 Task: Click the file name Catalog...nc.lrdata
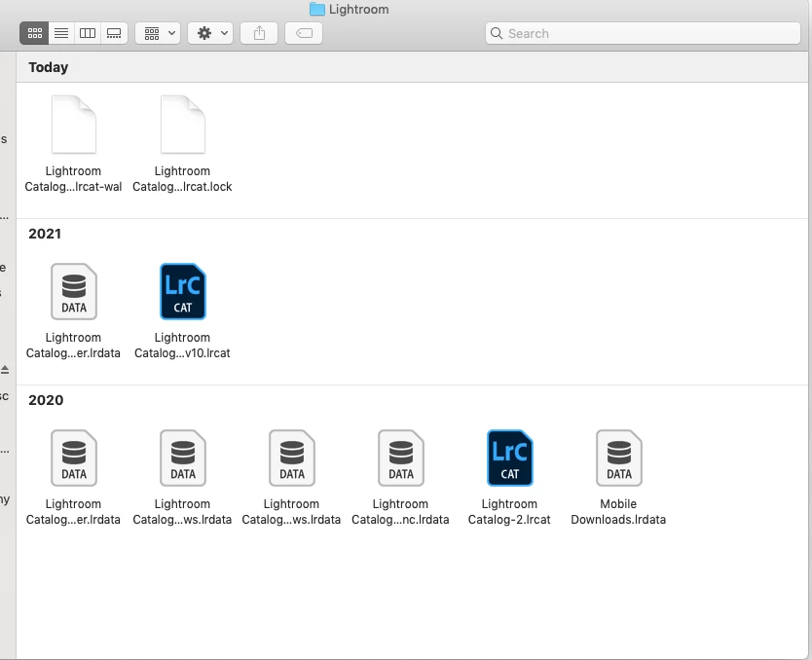click(400, 511)
